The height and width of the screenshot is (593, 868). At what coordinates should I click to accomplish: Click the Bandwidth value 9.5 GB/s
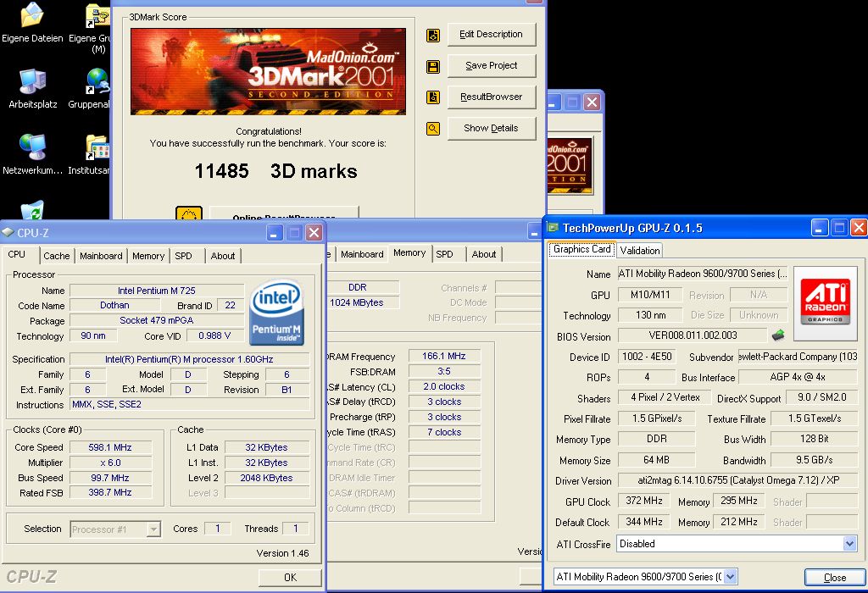(x=815, y=460)
